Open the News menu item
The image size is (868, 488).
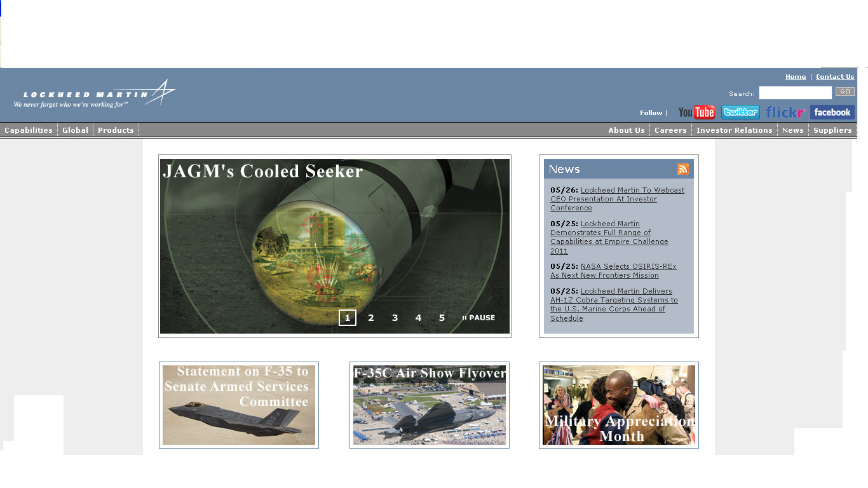coord(792,130)
